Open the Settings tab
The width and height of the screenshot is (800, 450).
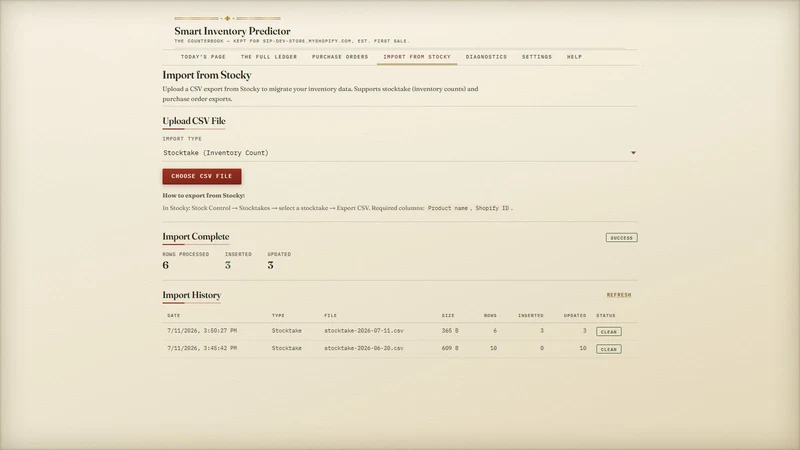[x=537, y=57]
